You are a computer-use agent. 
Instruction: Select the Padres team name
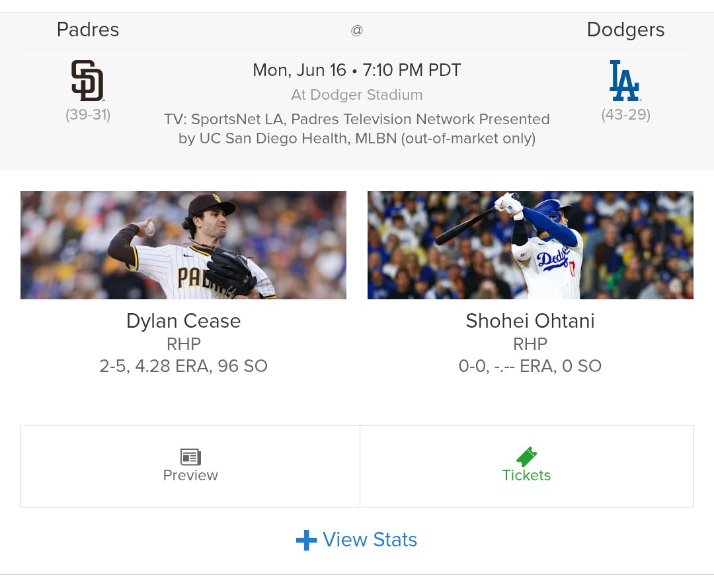pos(88,30)
